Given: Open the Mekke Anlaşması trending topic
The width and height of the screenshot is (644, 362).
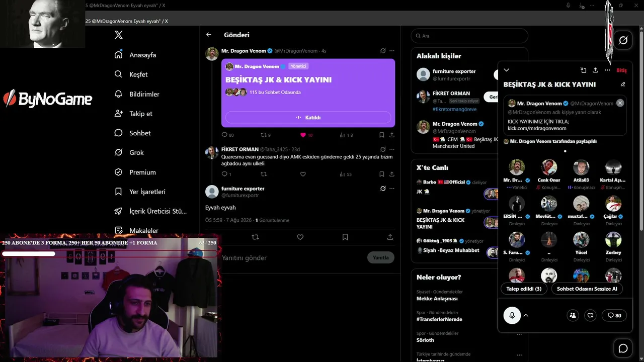Looking at the screenshot, I should coord(437,299).
